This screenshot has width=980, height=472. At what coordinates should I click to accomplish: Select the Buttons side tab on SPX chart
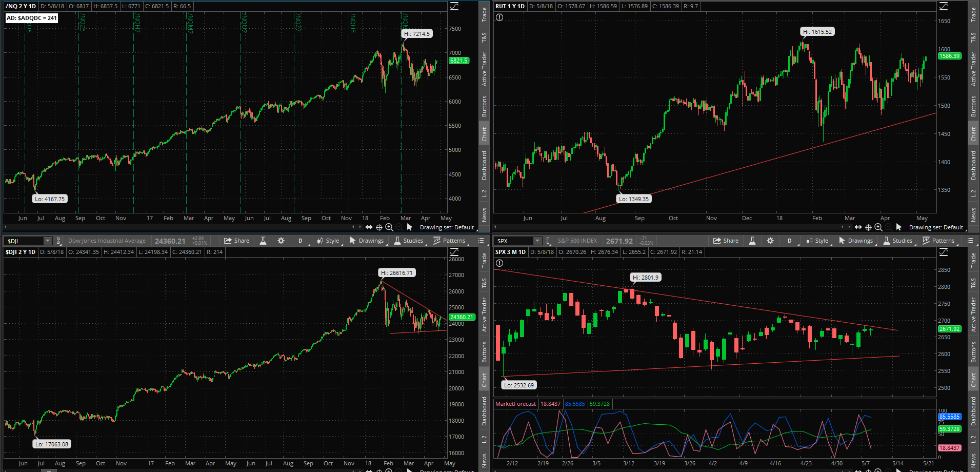pyautogui.click(x=973, y=352)
